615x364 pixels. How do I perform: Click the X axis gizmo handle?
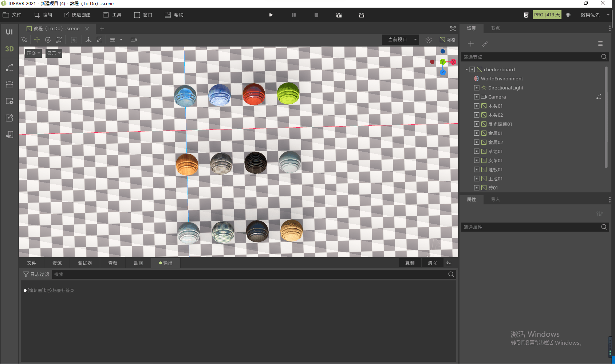453,62
